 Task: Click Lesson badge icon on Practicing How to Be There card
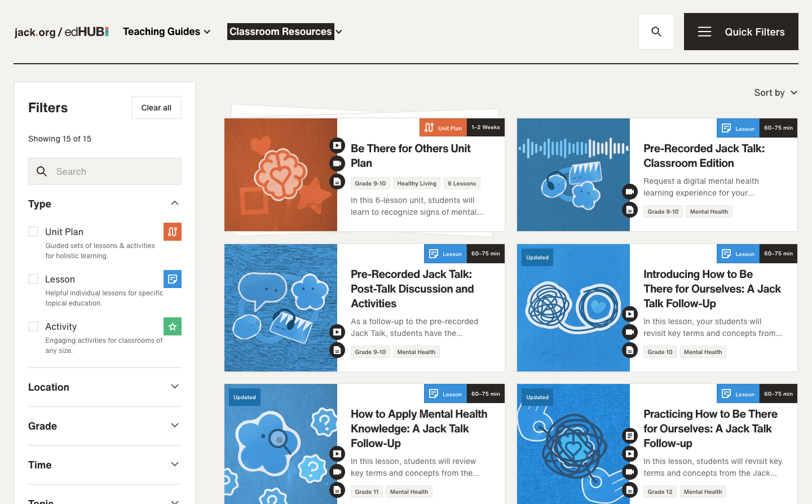point(726,394)
